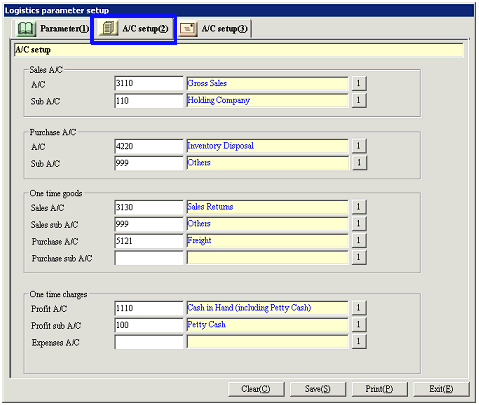This screenshot has height=405, width=479.
Task: Open lookup button beside Gross Sales
Action: point(359,83)
